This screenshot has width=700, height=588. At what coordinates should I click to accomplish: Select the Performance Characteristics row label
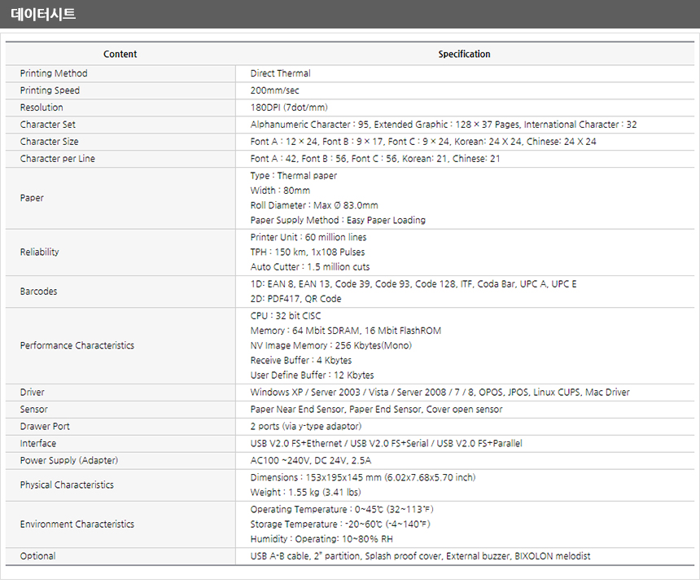coord(77,345)
